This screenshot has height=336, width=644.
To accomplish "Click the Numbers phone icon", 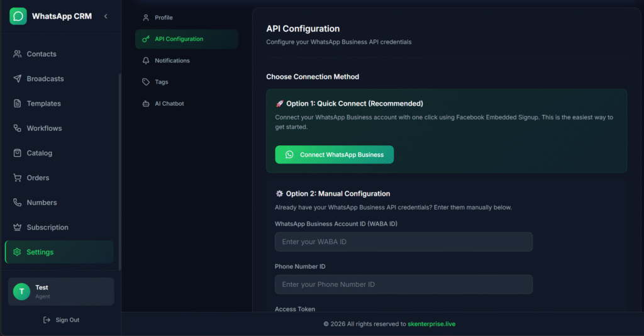I will coord(18,203).
